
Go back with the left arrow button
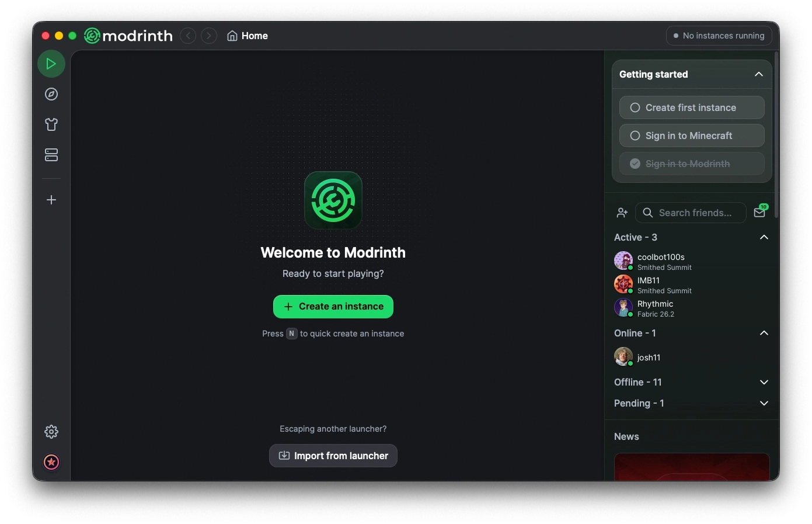188,36
